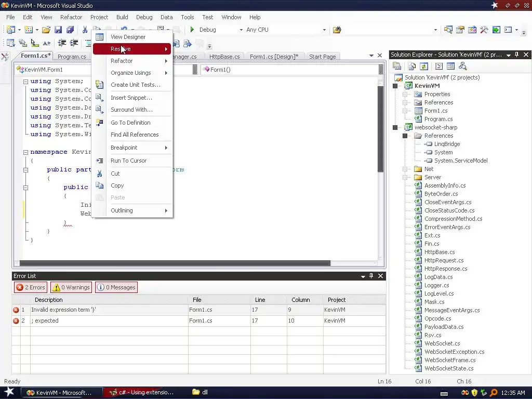This screenshot has width=532, height=399.
Task: Click the Save All toolbar icon
Action: 70,30
